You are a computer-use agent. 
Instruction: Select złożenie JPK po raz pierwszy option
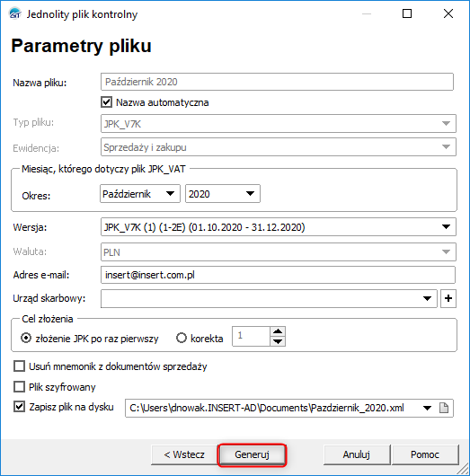(x=26, y=338)
